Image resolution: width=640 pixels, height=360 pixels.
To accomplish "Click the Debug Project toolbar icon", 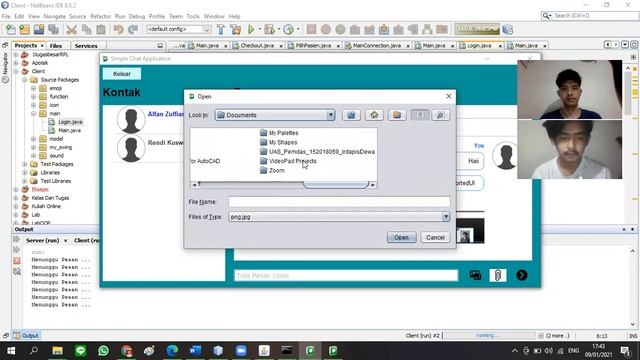I will coord(269,29).
